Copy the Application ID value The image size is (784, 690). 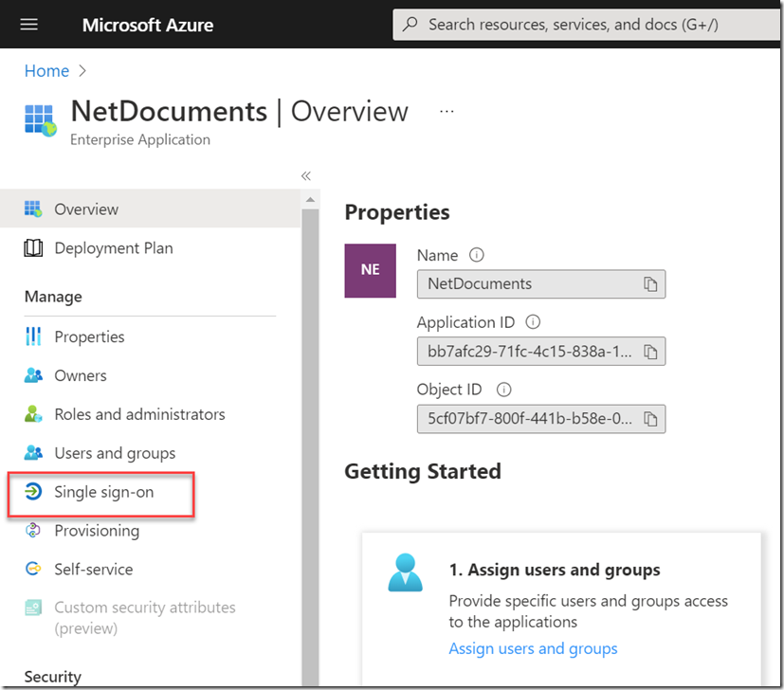click(650, 352)
